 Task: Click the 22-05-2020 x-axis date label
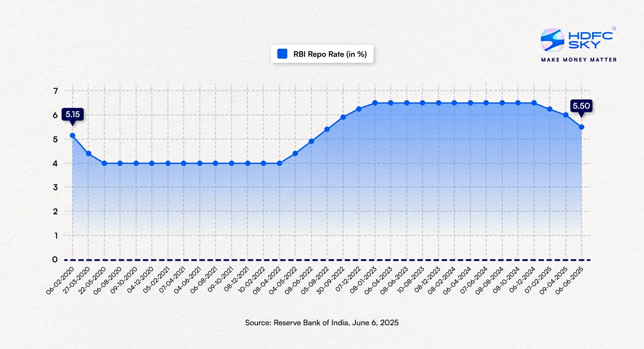pos(93,280)
